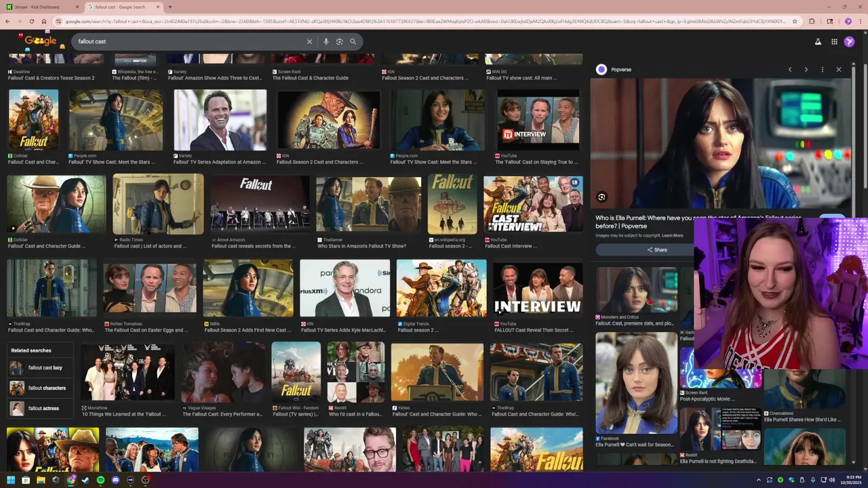Go to the browser home page
The image size is (868, 488).
[x=44, y=21]
